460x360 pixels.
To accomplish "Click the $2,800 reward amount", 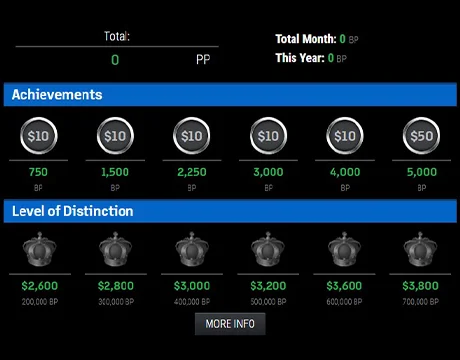I will coord(116,286).
